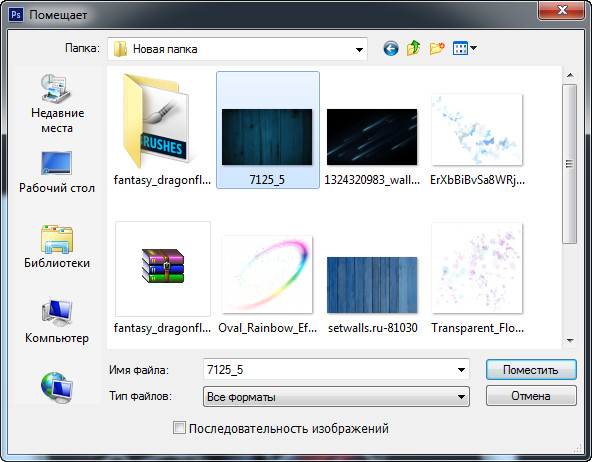The image size is (592, 462).
Task: Select the setwalls.ru-81030 thumbnail
Action: click(x=372, y=285)
